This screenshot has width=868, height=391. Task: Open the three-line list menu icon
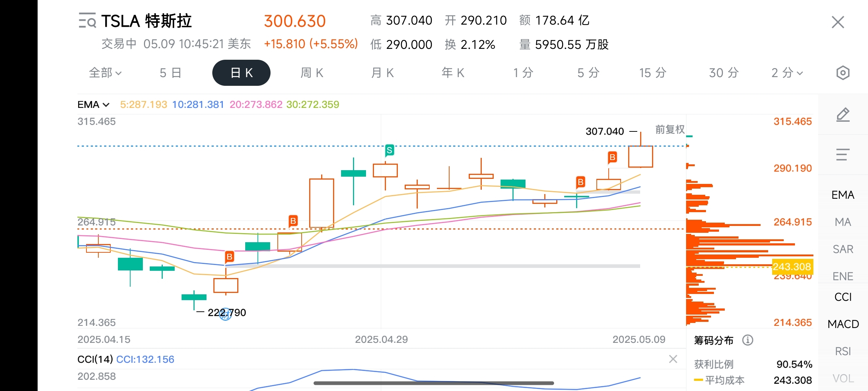(x=843, y=155)
